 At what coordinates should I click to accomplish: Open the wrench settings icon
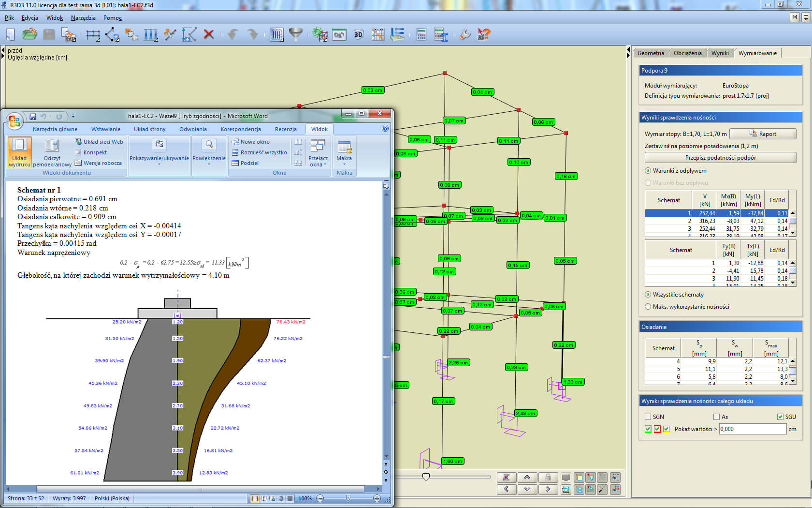click(x=465, y=34)
